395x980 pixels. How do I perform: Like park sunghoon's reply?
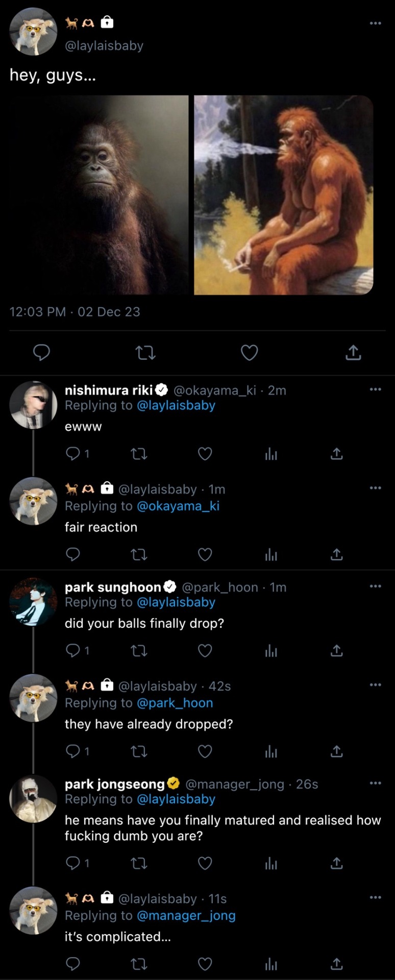click(205, 651)
